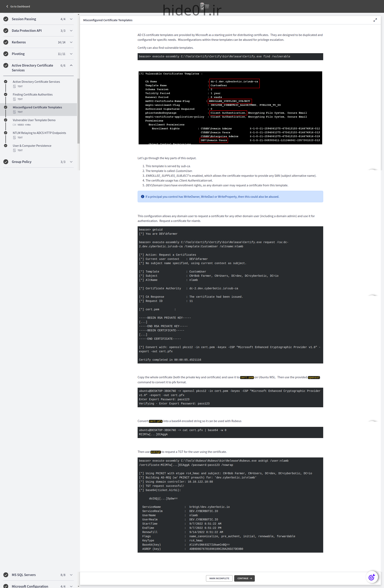Open the Pivoting section title

tap(18, 54)
